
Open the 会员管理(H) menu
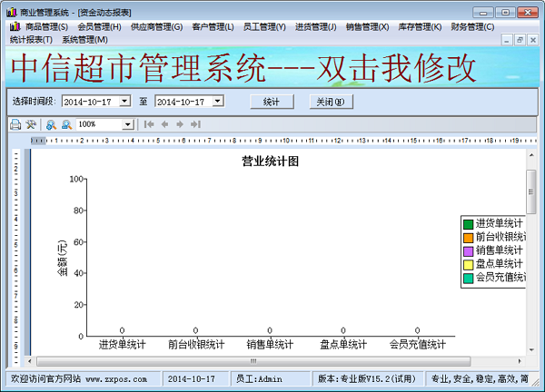[x=99, y=26]
